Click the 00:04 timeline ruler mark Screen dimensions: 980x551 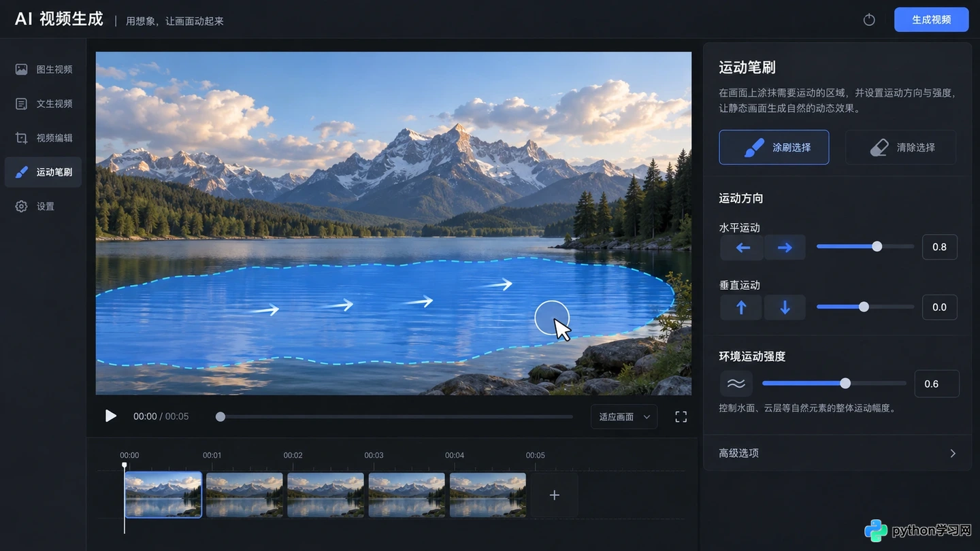coord(455,455)
